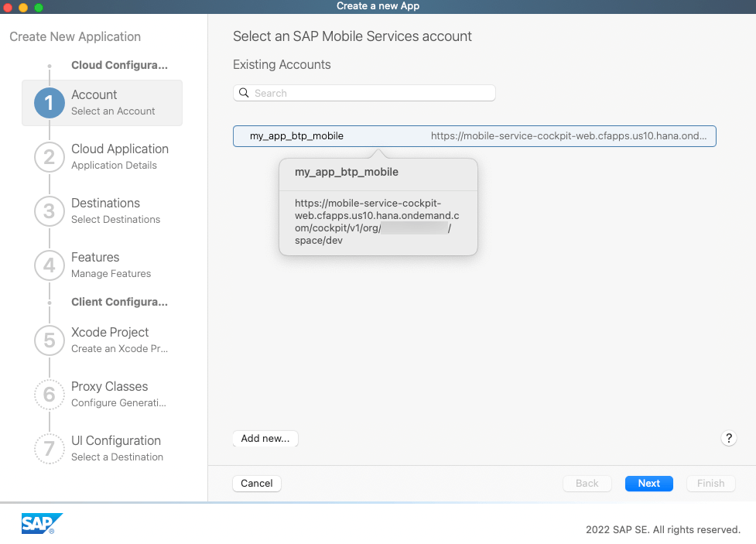The width and height of the screenshot is (756, 544).
Task: Open help with the question mark button
Action: [x=728, y=438]
